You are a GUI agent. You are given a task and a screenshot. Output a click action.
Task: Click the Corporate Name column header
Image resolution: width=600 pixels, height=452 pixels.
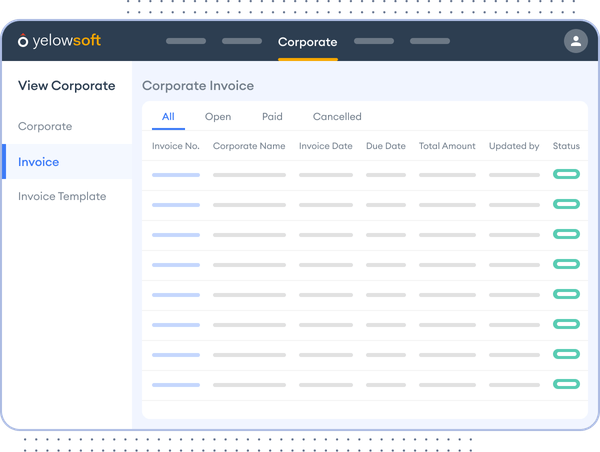(249, 146)
